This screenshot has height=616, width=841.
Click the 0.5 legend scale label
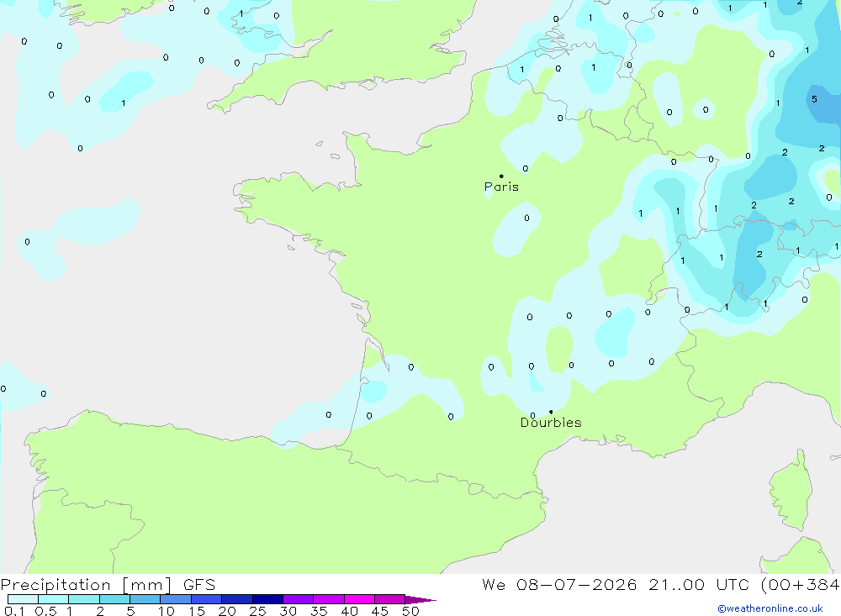pos(45,611)
